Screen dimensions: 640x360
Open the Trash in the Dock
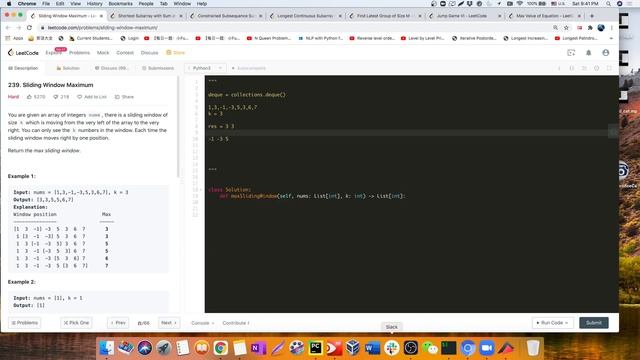(x=533, y=348)
